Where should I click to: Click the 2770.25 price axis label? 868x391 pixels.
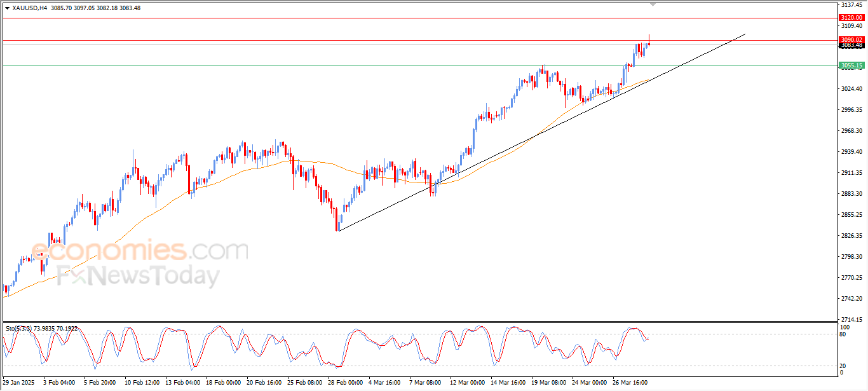[851, 278]
